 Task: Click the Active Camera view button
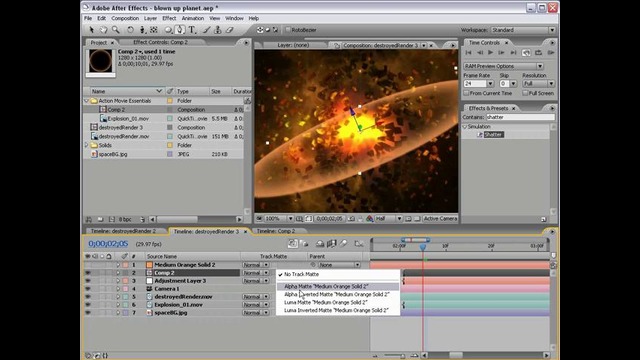(440, 219)
